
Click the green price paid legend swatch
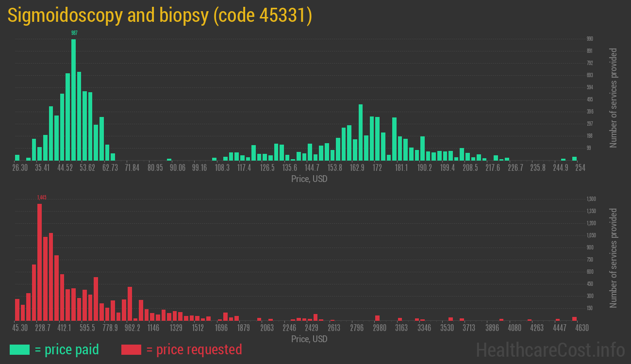pyautogui.click(x=19, y=349)
